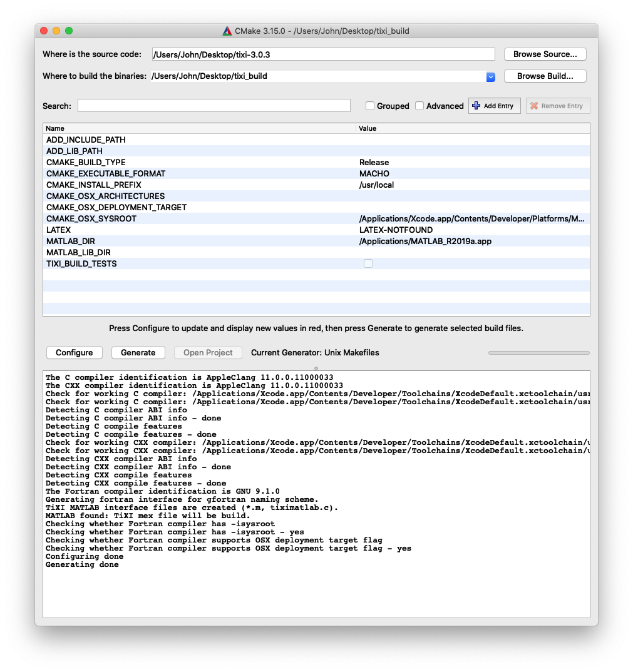The height and width of the screenshot is (672, 633).
Task: Focus the source code path field
Action: pyautogui.click(x=323, y=54)
